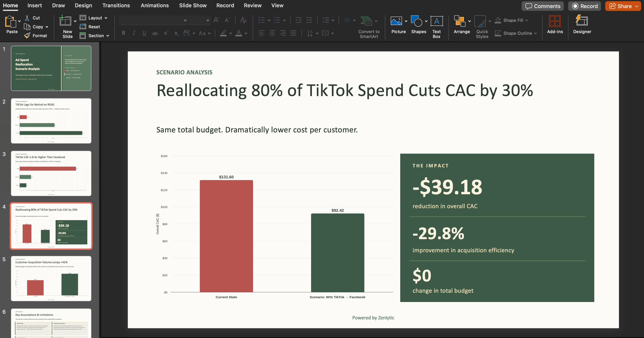Click the slide title about TikTok Spend
This screenshot has height=338, width=644.
pos(345,90)
